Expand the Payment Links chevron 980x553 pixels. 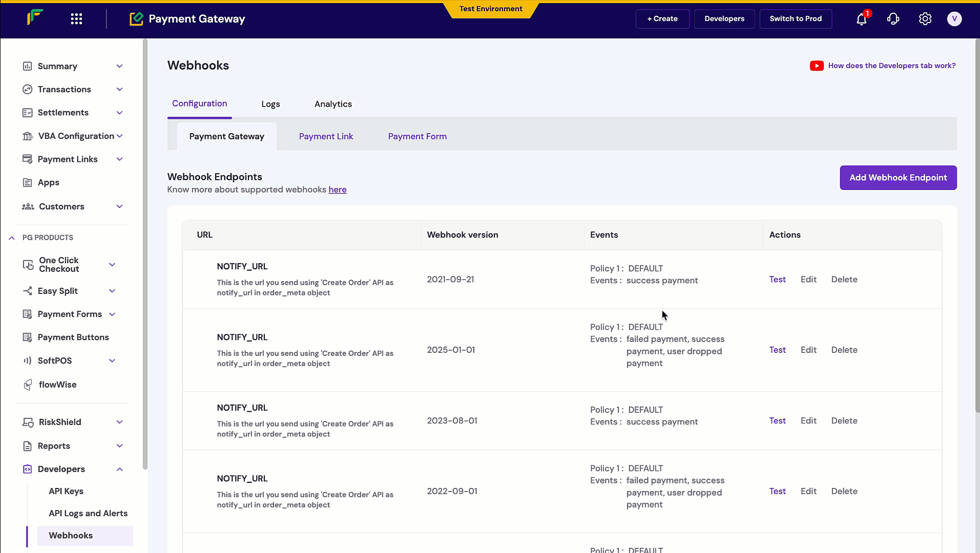pos(119,159)
